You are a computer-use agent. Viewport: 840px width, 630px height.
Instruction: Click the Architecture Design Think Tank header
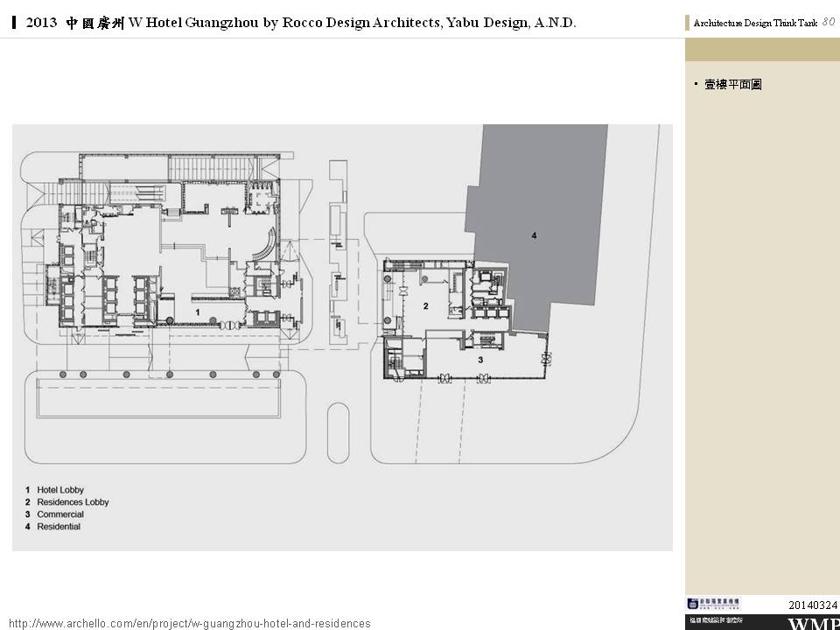[754, 24]
